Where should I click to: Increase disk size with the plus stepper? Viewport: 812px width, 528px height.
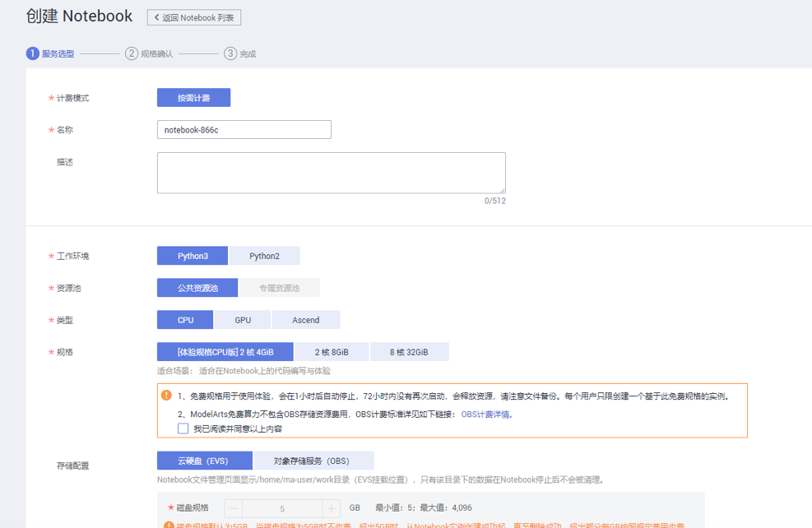329,507
